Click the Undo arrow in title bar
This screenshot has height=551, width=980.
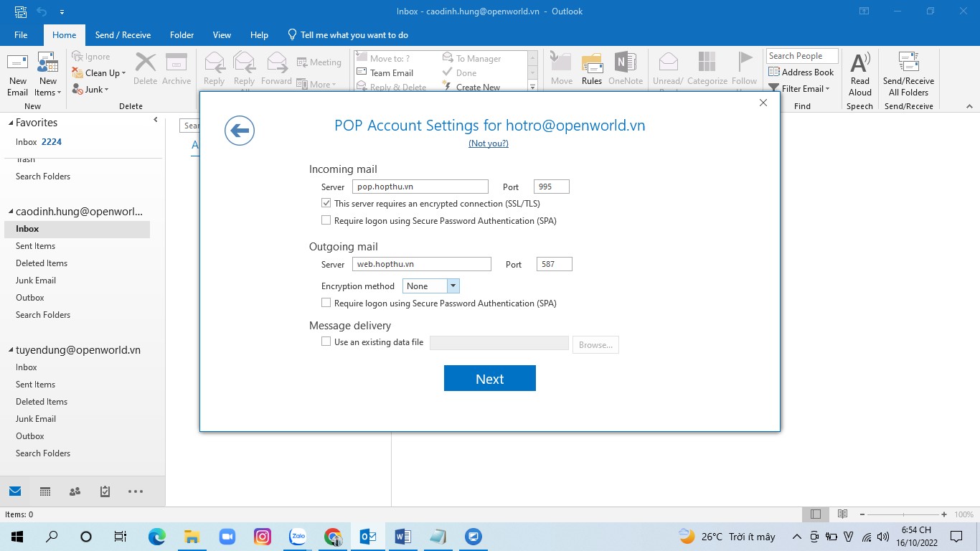(42, 11)
